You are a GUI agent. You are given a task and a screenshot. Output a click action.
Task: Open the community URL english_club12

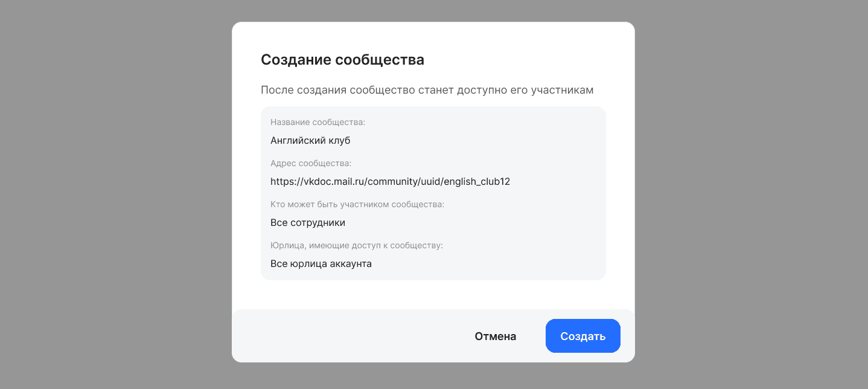[390, 181]
